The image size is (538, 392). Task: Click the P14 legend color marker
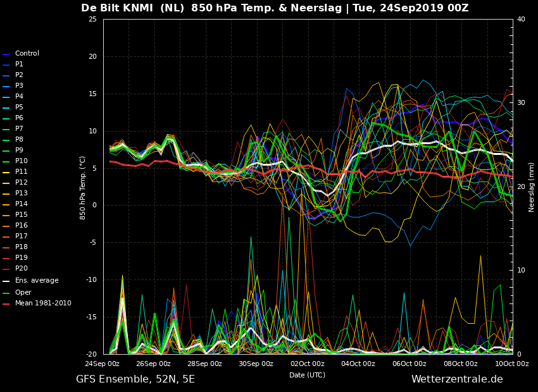tap(6, 204)
